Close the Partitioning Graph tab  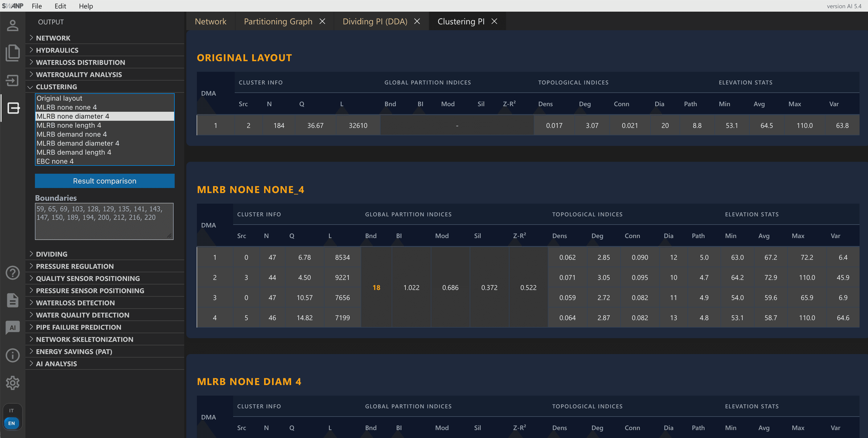tap(322, 21)
